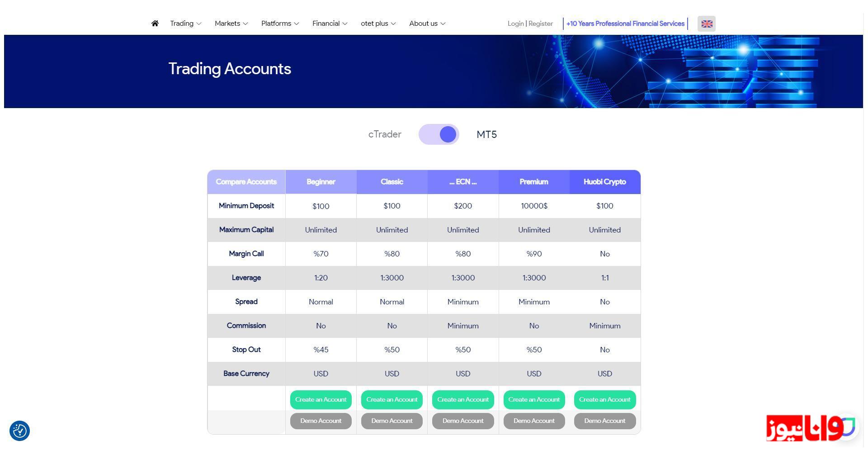This screenshot has width=868, height=460.
Task: Expand the About us menu
Action: click(x=427, y=24)
